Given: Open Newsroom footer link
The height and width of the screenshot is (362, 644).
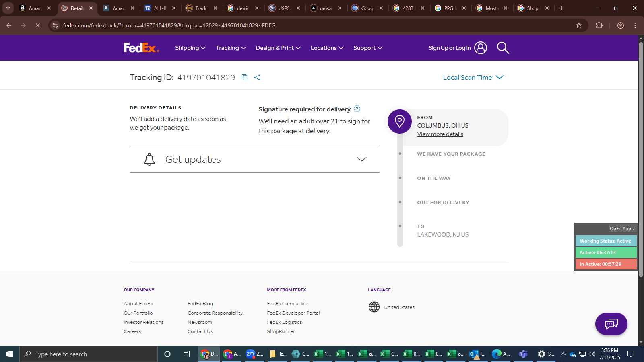Looking at the screenshot, I should coord(200,322).
